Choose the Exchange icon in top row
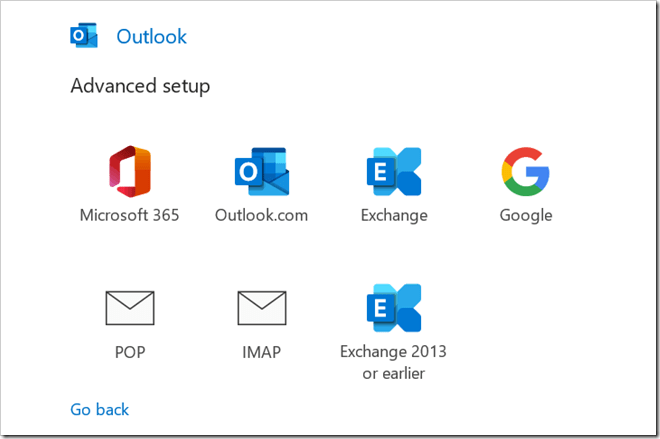Image resolution: width=660 pixels, height=439 pixels. tap(393, 171)
